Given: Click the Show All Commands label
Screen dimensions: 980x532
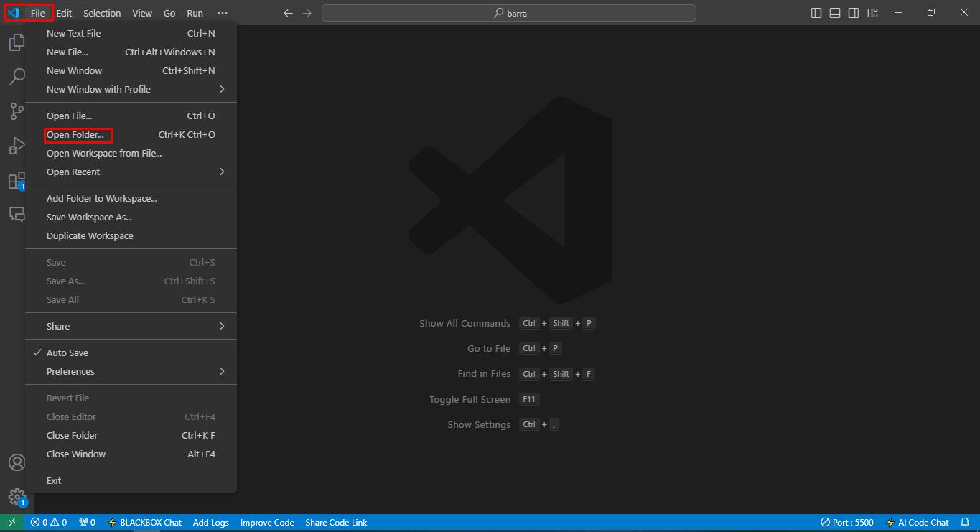Looking at the screenshot, I should click(x=465, y=324).
